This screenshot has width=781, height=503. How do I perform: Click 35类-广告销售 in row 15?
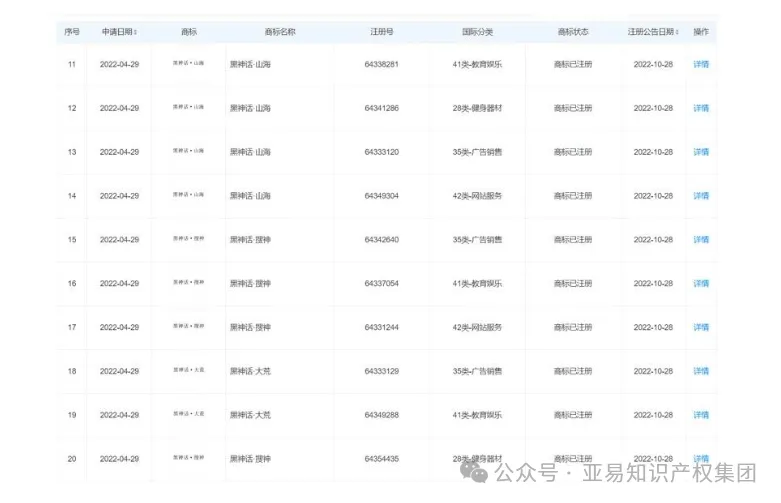(x=477, y=240)
